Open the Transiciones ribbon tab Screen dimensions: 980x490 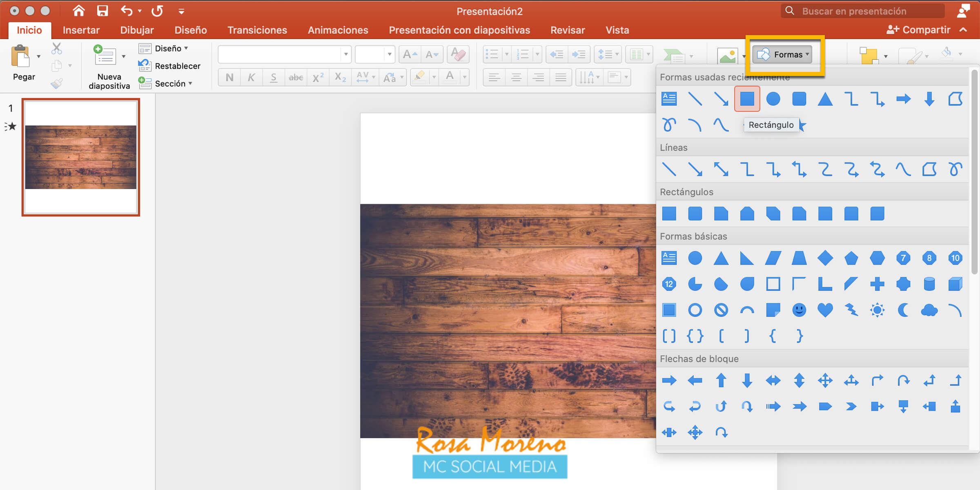click(257, 30)
